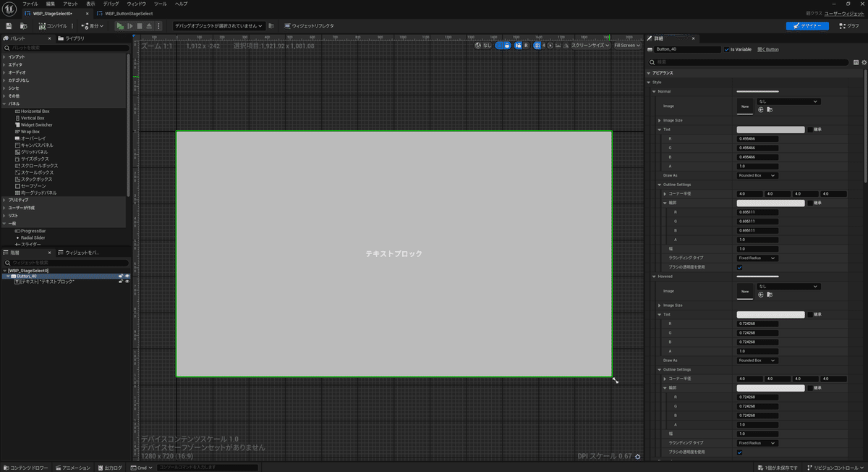The width and height of the screenshot is (868, 472).
Task: Click the DPI scale gear icon
Action: coord(637,457)
